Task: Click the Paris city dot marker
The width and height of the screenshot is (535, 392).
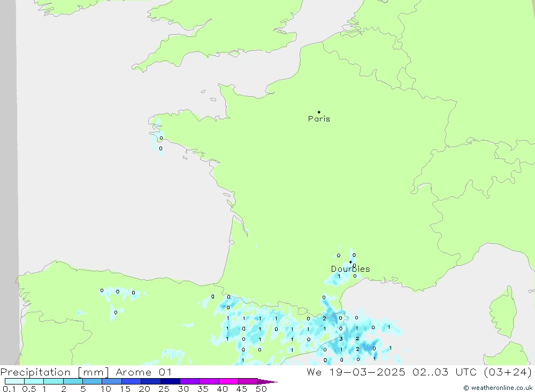Action: [x=319, y=112]
